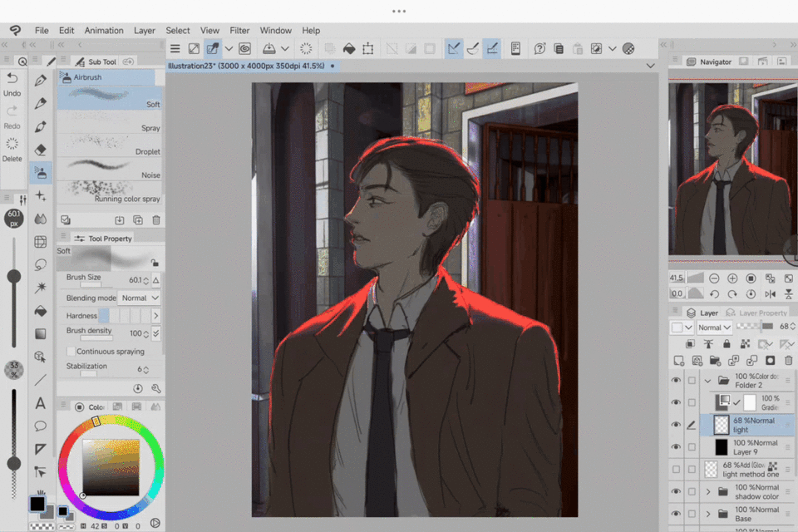Hide the Layer 9 layer
798x532 pixels.
point(676,447)
